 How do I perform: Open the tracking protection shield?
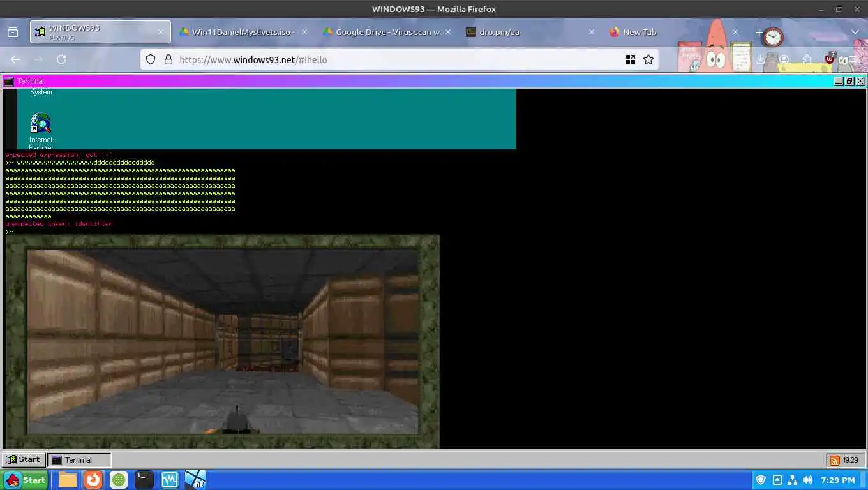point(151,59)
